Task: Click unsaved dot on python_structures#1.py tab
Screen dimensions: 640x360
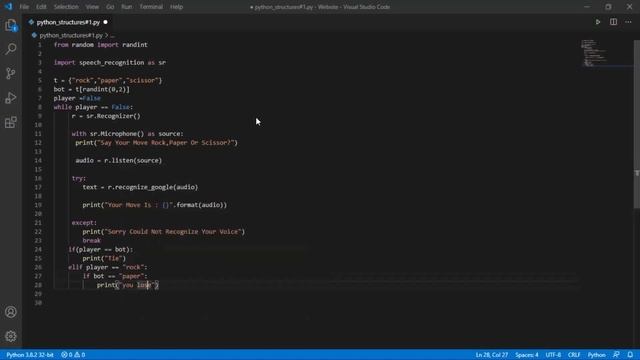Action: [105, 22]
